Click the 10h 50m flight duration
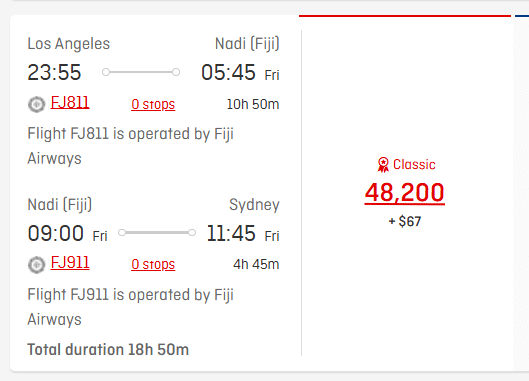 253,105
